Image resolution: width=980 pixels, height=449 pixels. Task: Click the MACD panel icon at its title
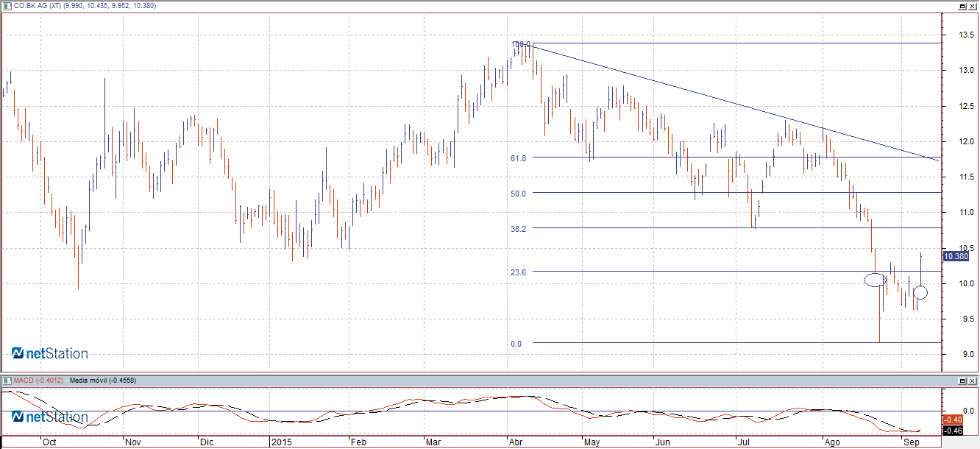click(7, 381)
